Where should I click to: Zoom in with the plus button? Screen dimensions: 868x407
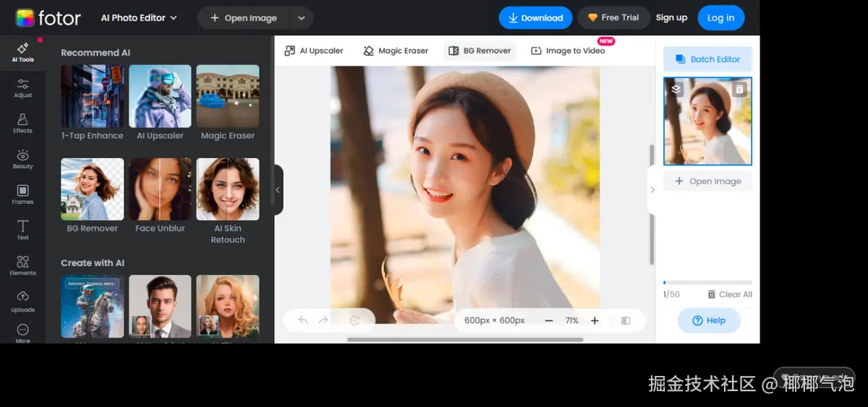click(x=595, y=320)
